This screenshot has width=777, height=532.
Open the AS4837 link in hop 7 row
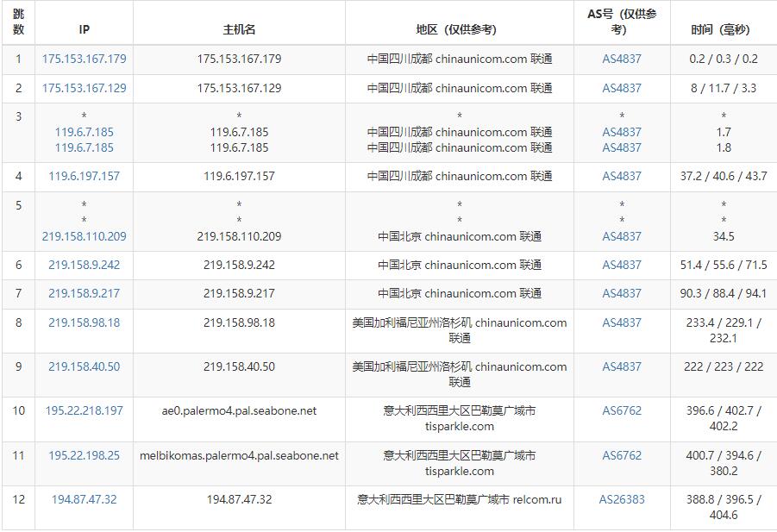coord(622,293)
